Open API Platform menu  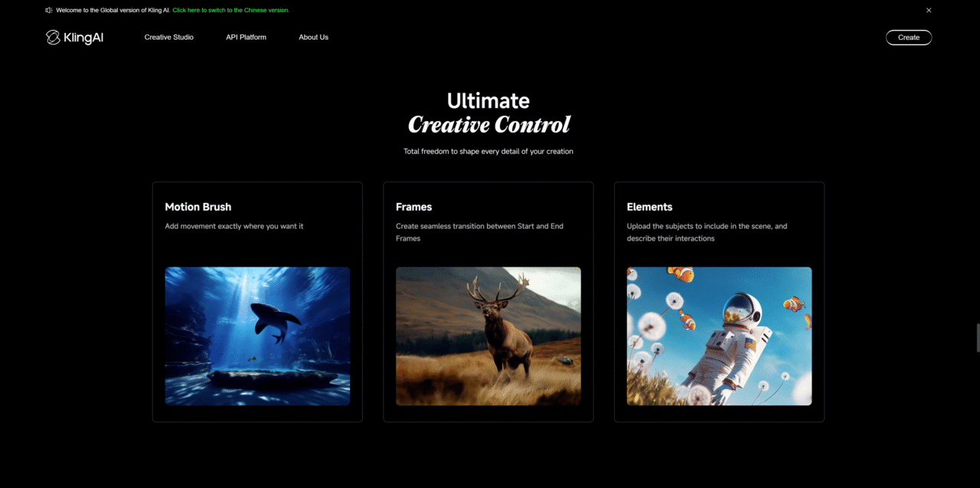[246, 38]
